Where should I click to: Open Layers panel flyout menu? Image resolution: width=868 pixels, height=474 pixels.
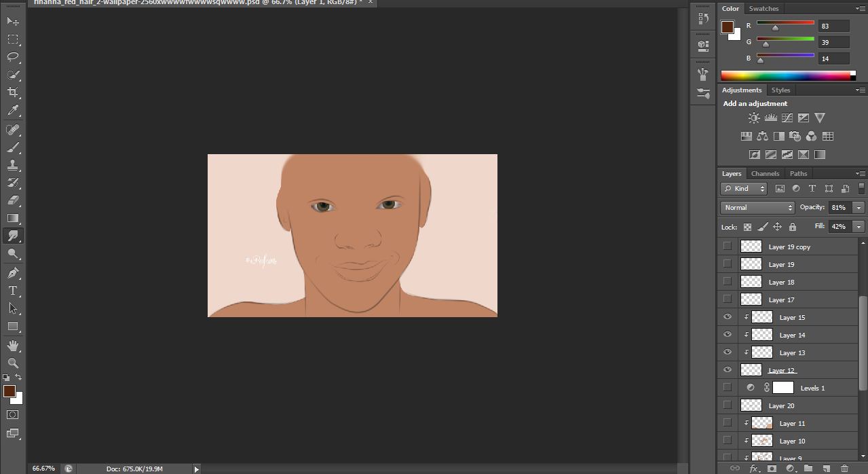pyautogui.click(x=861, y=174)
